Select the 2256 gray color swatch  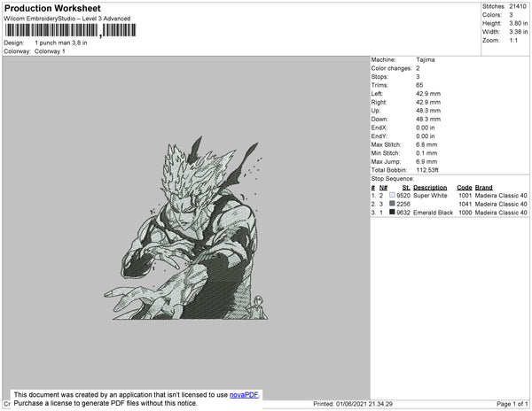pos(392,204)
